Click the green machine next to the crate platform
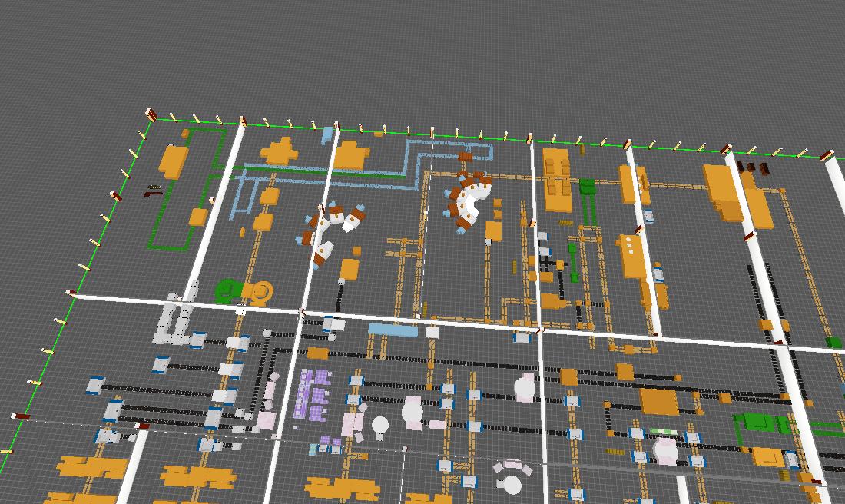 [x=588, y=188]
